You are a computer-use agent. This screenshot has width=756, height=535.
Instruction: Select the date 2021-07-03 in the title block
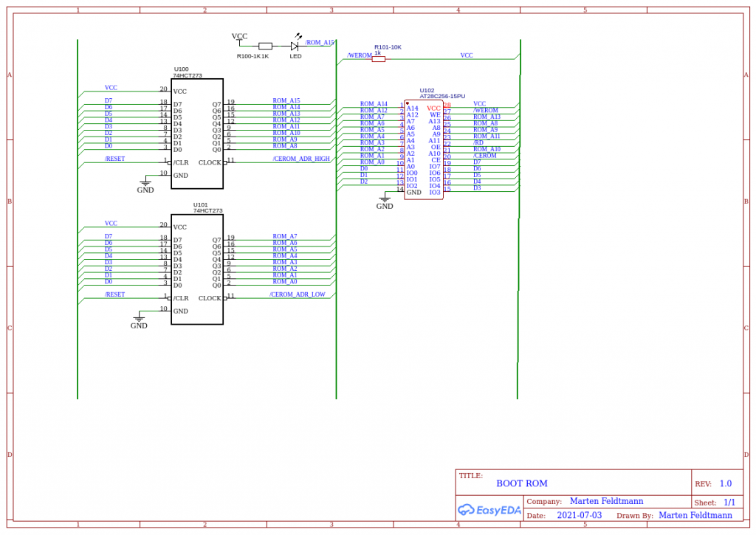(x=580, y=515)
